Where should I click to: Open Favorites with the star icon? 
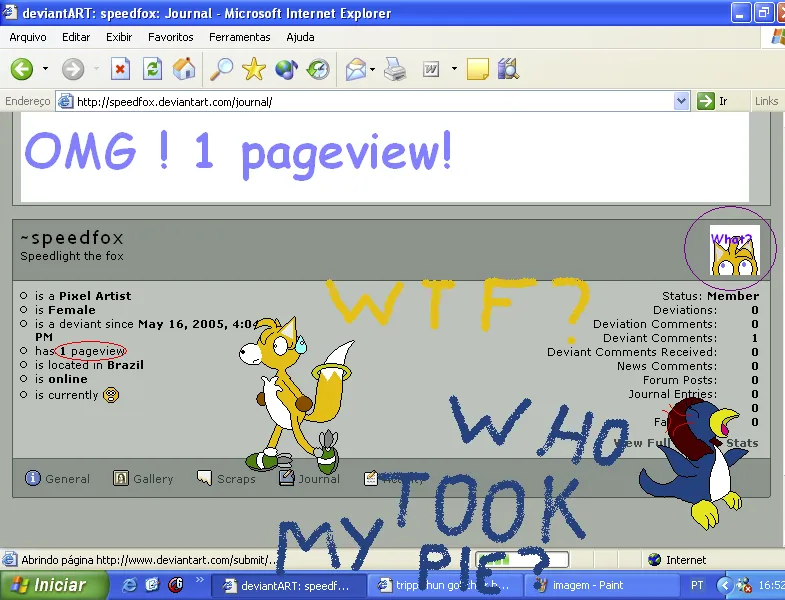254,69
